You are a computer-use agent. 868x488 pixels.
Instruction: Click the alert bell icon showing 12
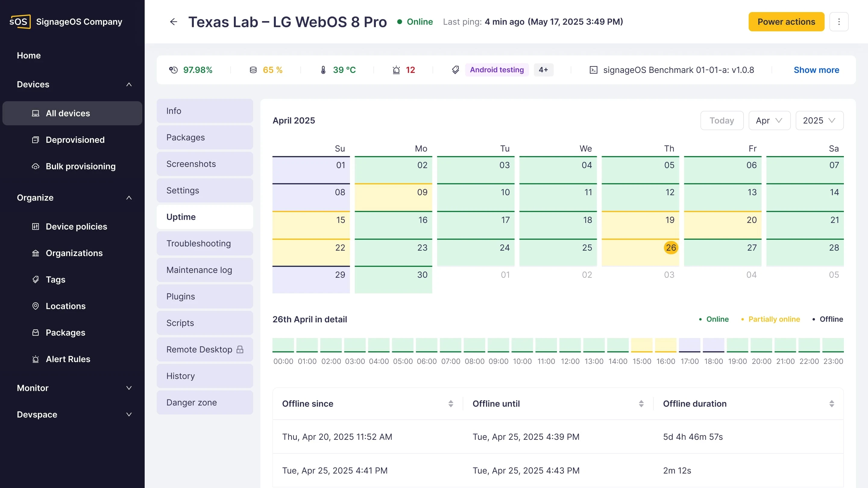coord(396,70)
